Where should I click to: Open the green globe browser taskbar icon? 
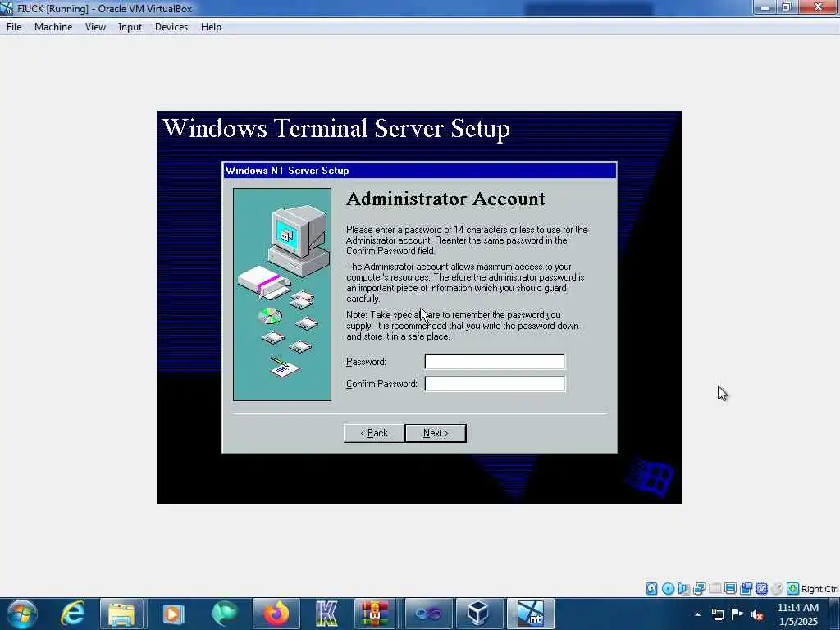pyautogui.click(x=225, y=614)
